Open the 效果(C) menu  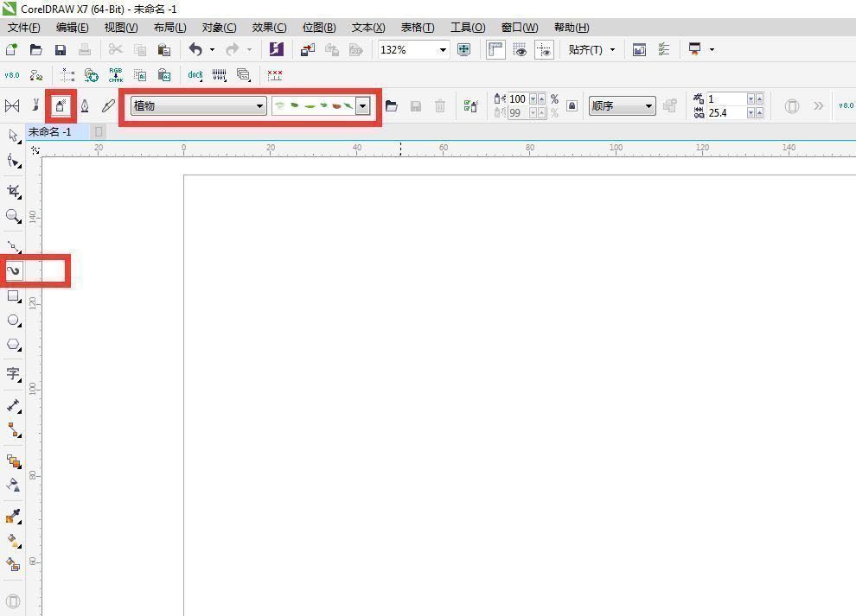[269, 28]
